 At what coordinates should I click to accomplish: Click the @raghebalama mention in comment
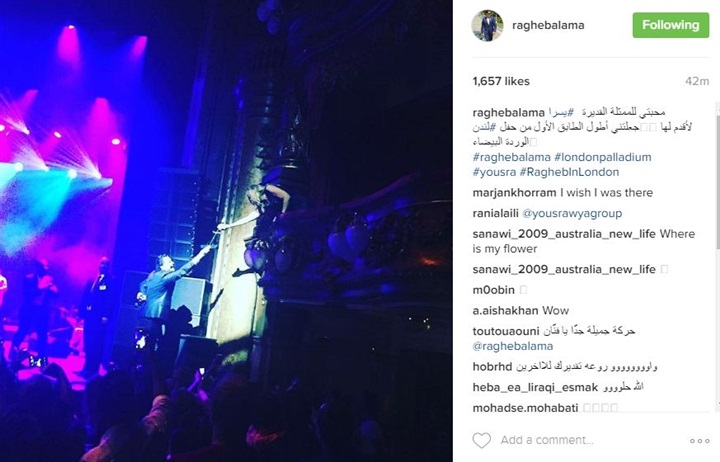[513, 346]
